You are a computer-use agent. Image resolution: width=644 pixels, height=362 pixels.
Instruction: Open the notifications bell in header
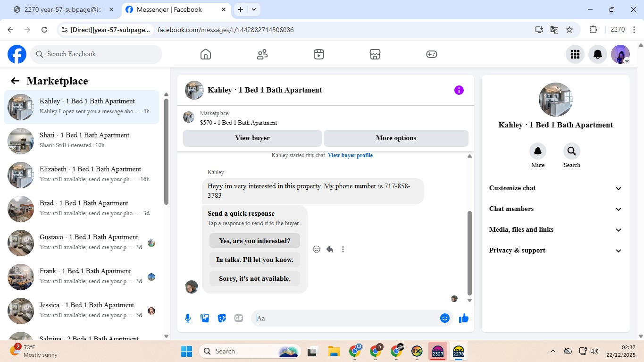point(597,54)
